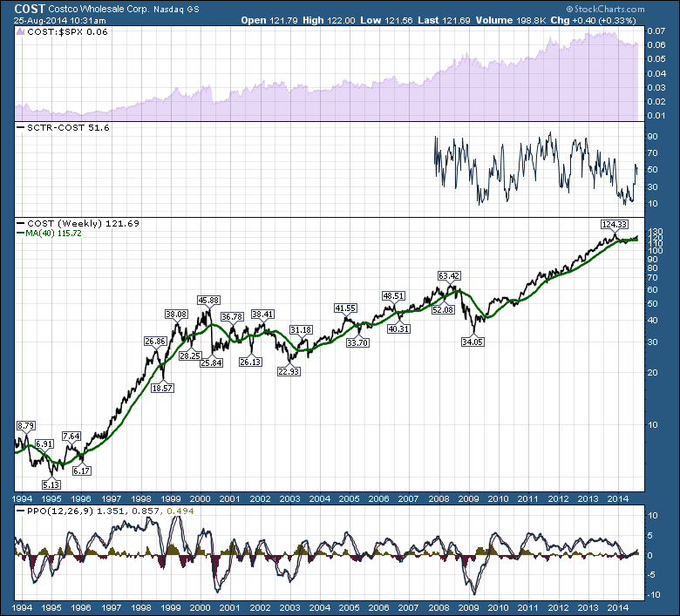Click the 20 label on price axis

652,372
